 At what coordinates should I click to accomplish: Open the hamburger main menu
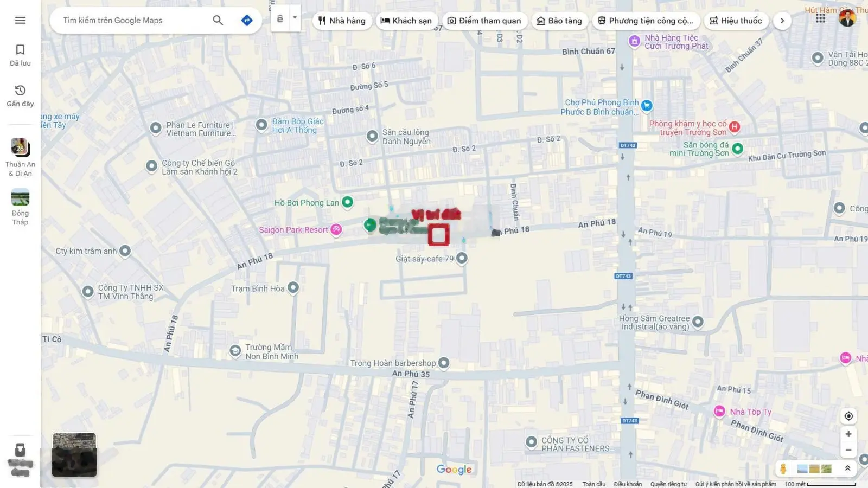coord(20,20)
